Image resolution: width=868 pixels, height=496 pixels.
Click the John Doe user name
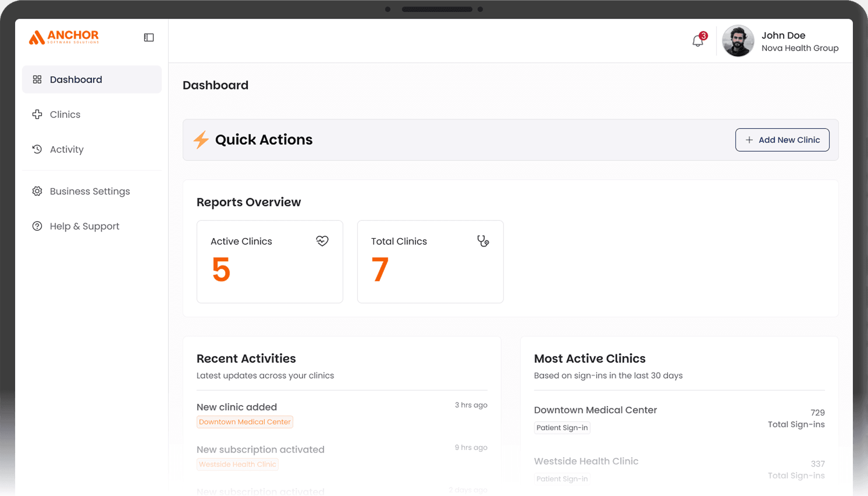point(783,35)
